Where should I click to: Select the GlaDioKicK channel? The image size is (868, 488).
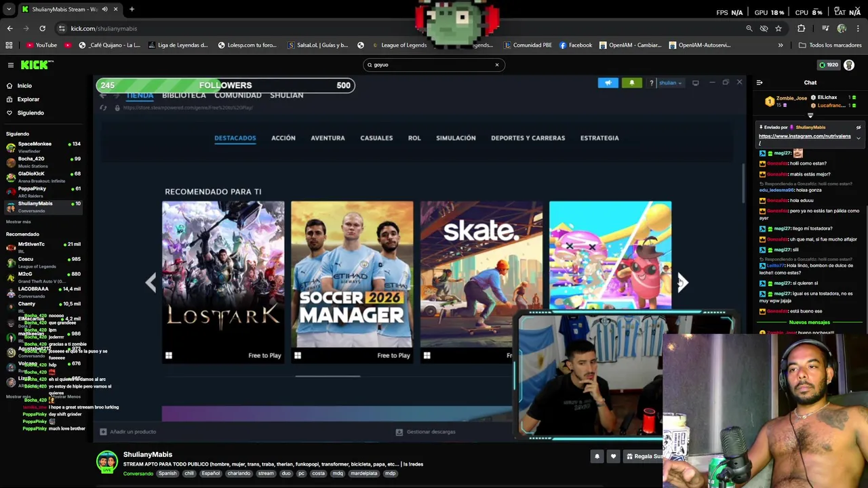pos(42,176)
